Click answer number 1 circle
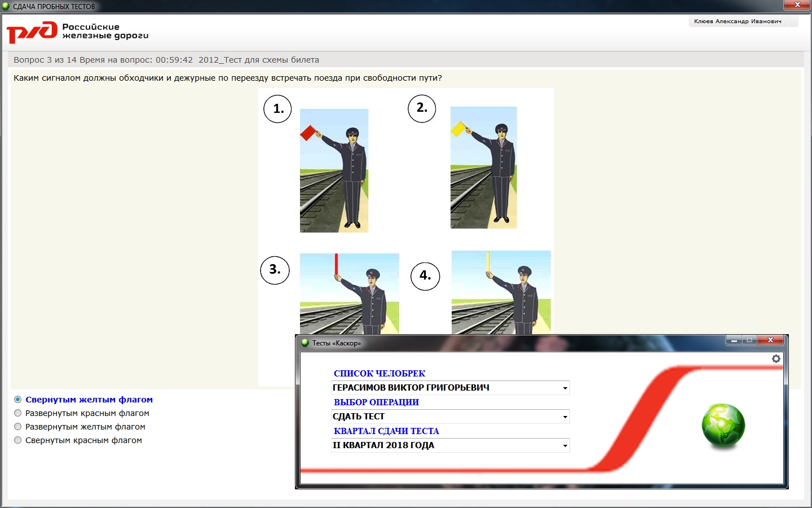The image size is (812, 508). pyautogui.click(x=278, y=109)
